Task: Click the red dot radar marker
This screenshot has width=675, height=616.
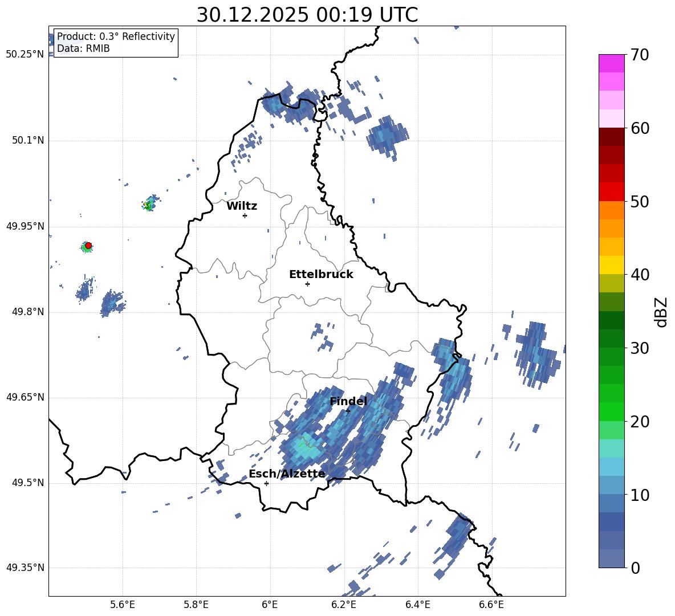Action: (88, 246)
